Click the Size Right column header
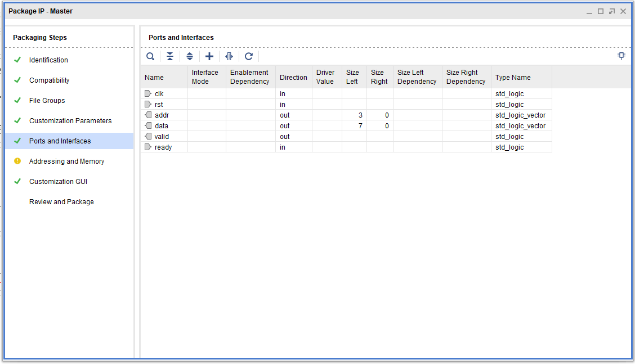Viewport: 635px width, 364px height. tap(380, 77)
